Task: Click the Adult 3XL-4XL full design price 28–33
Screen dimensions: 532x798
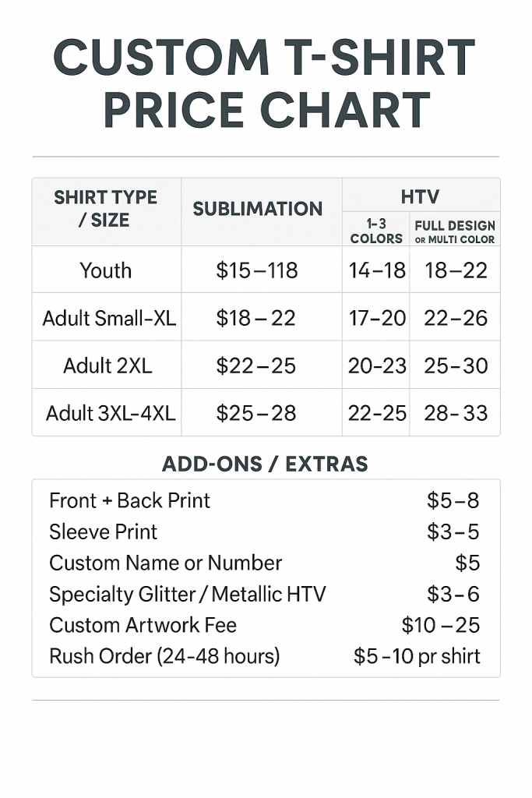Action: click(456, 413)
